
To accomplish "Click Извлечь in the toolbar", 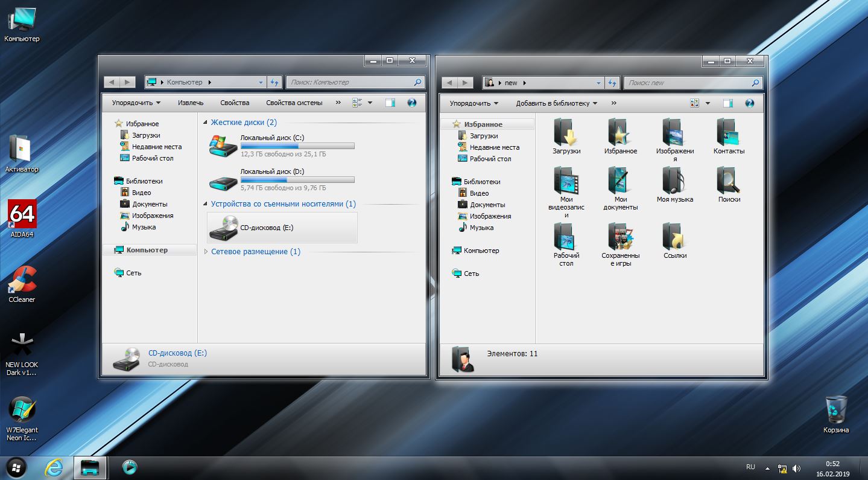I will [191, 103].
